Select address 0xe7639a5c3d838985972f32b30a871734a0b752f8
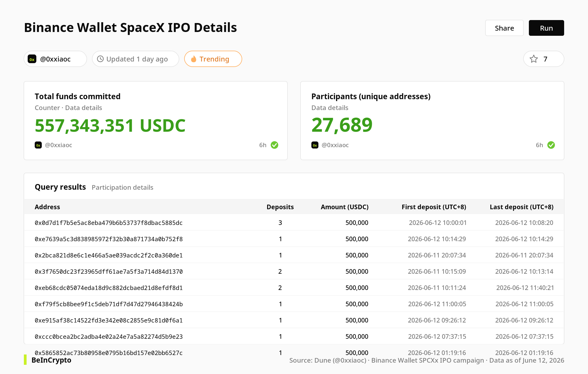 coord(109,239)
